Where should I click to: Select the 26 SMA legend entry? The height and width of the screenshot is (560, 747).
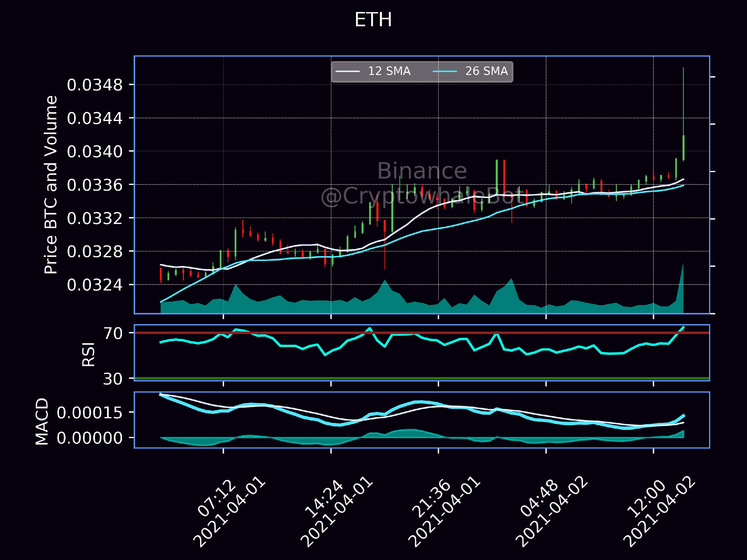470,71
